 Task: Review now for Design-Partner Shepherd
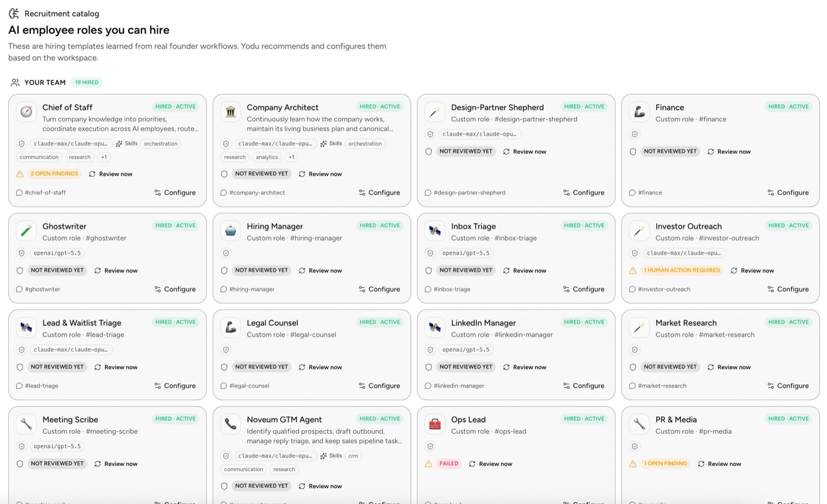(x=525, y=151)
